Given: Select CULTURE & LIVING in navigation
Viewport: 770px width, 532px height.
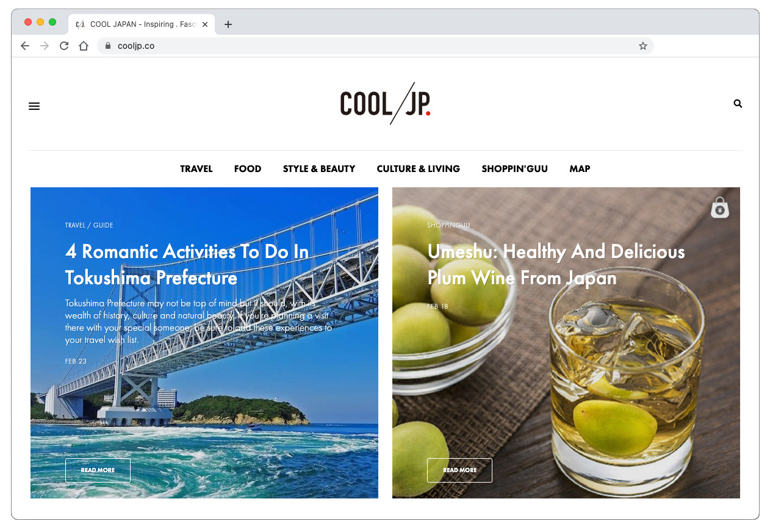Looking at the screenshot, I should click(419, 169).
